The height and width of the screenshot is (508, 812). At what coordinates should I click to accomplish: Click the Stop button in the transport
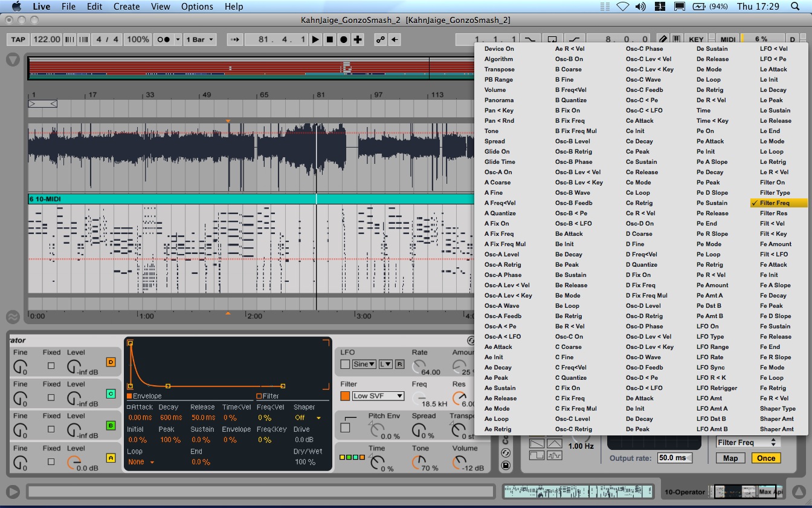pyautogui.click(x=330, y=39)
